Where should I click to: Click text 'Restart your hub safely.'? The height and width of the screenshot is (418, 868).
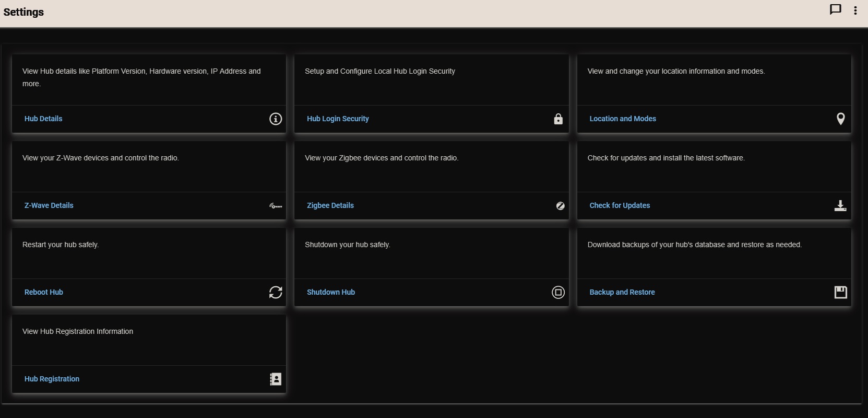61,245
